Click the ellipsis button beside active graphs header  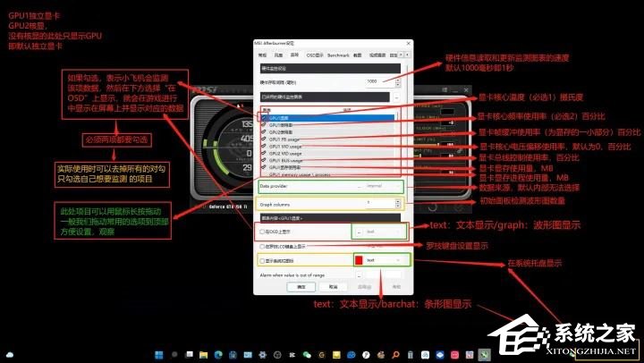click(x=396, y=97)
